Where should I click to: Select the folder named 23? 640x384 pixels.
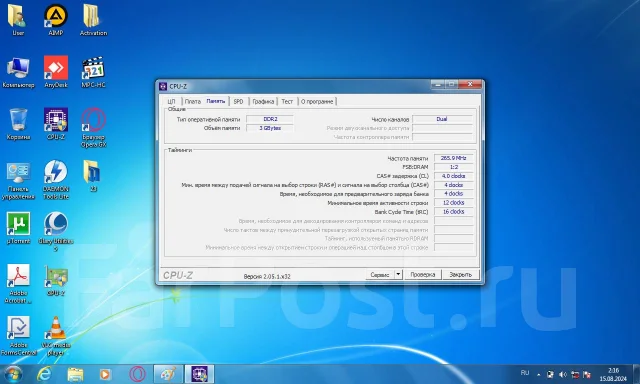[x=92, y=176]
